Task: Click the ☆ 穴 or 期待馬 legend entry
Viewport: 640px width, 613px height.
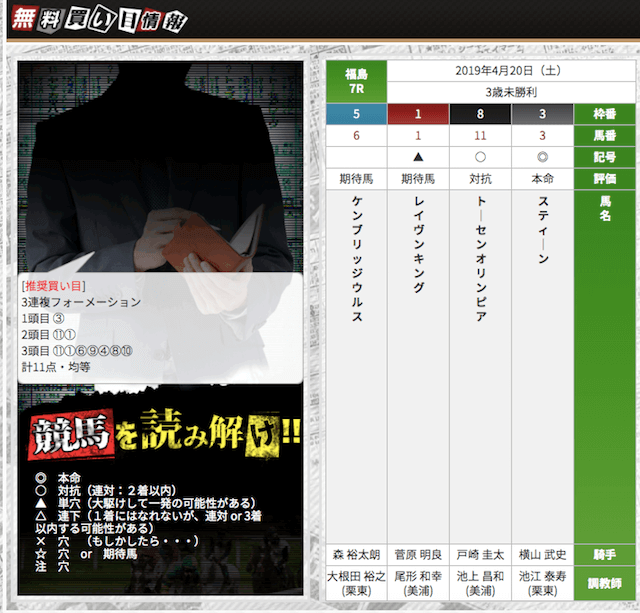Action: [x=86, y=554]
